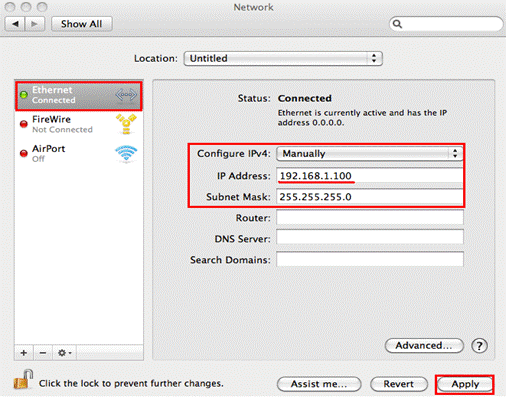This screenshot has width=506, height=397.
Task: Open the gear action menu
Action: pyautogui.click(x=64, y=353)
